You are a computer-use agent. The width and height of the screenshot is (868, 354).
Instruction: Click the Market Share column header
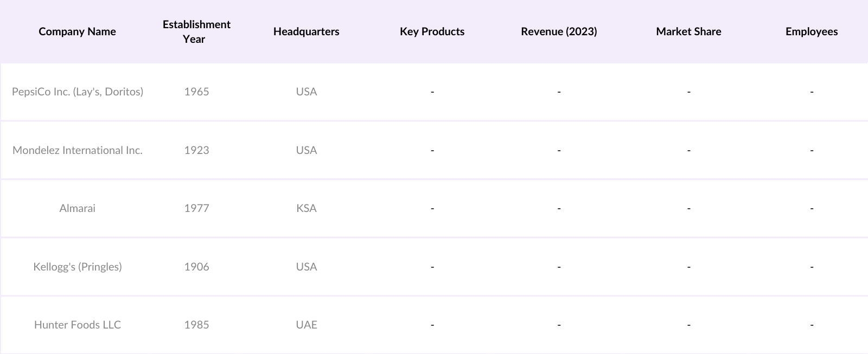click(689, 31)
